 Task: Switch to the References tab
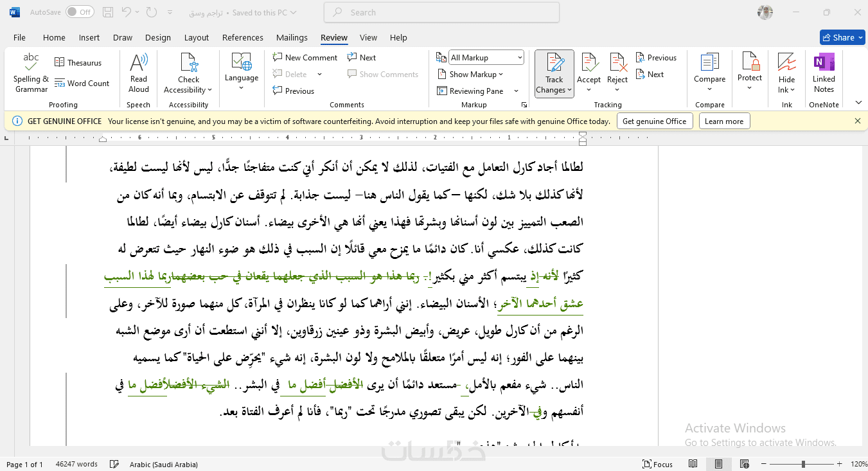[x=243, y=37]
